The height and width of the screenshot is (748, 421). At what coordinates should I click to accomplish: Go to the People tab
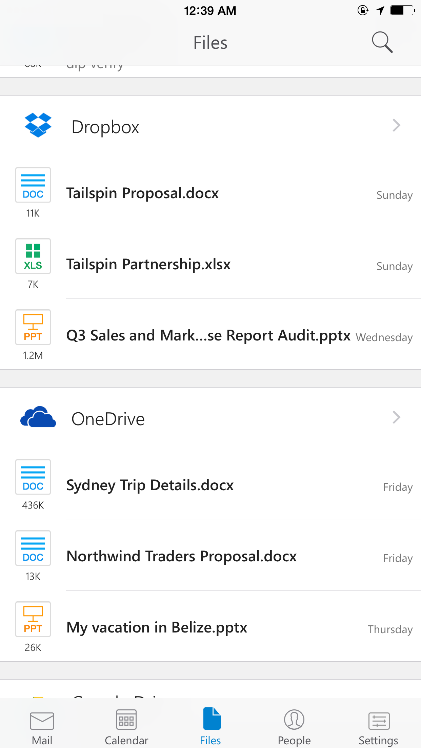[294, 727]
